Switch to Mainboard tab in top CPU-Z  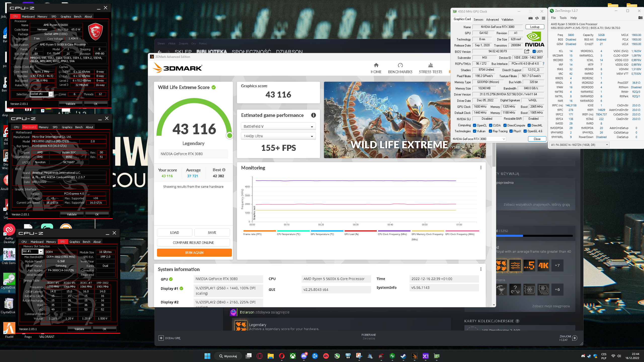[28, 17]
